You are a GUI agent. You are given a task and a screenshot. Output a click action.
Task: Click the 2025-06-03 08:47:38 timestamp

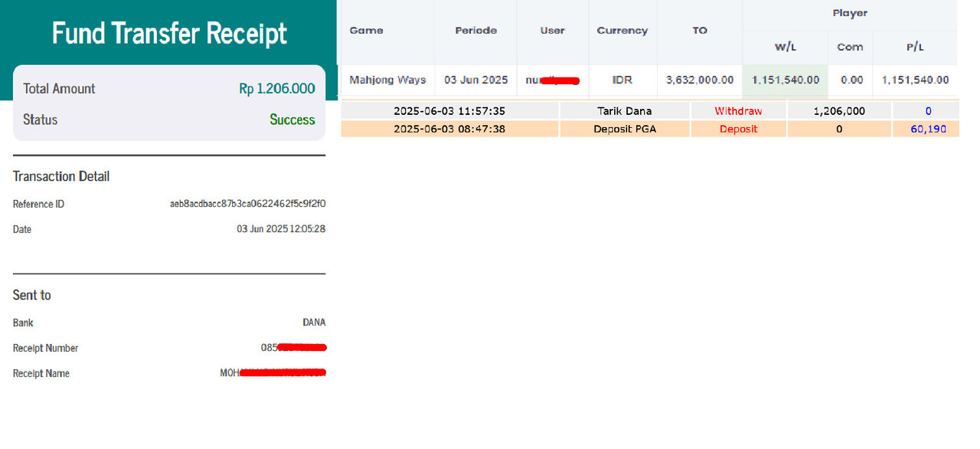(449, 129)
